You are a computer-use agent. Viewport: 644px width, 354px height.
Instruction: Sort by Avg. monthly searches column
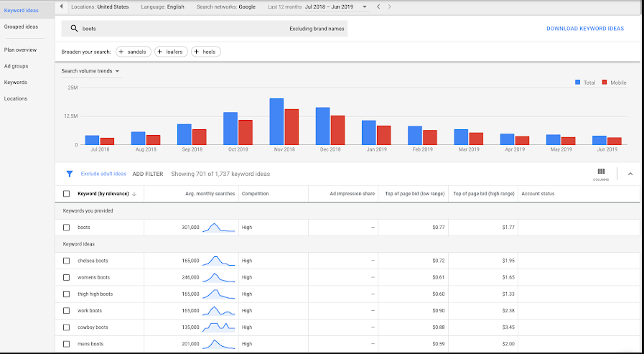[210, 194]
